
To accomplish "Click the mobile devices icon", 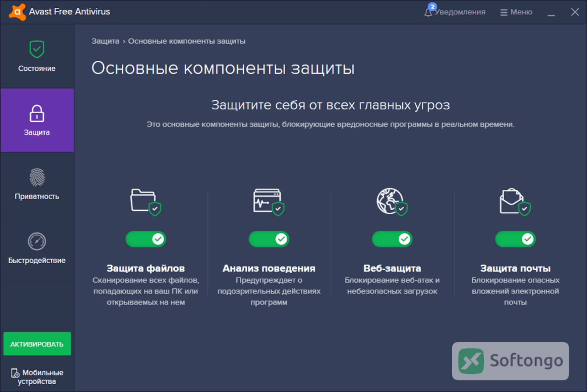I will click(x=15, y=373).
